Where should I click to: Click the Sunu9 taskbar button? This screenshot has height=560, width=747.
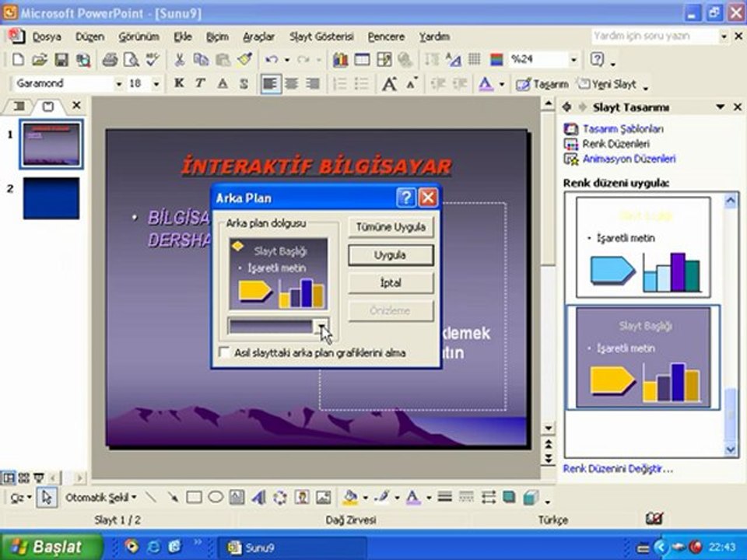point(292,548)
